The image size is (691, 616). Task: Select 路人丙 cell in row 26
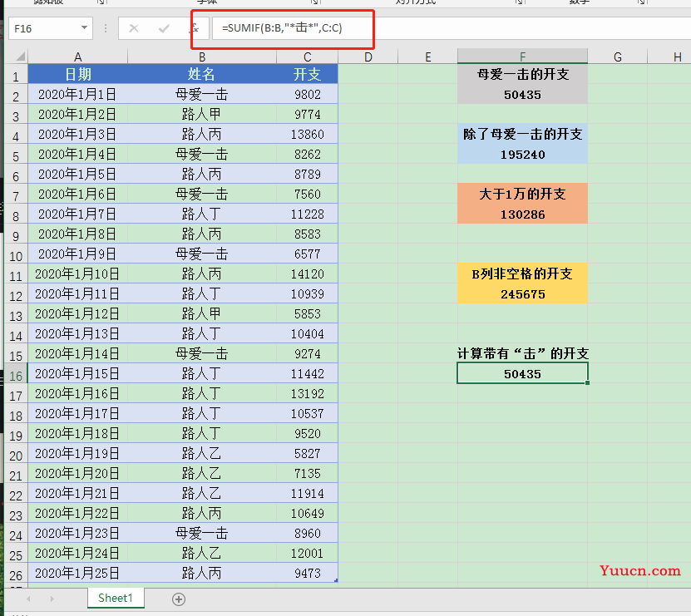click(202, 573)
